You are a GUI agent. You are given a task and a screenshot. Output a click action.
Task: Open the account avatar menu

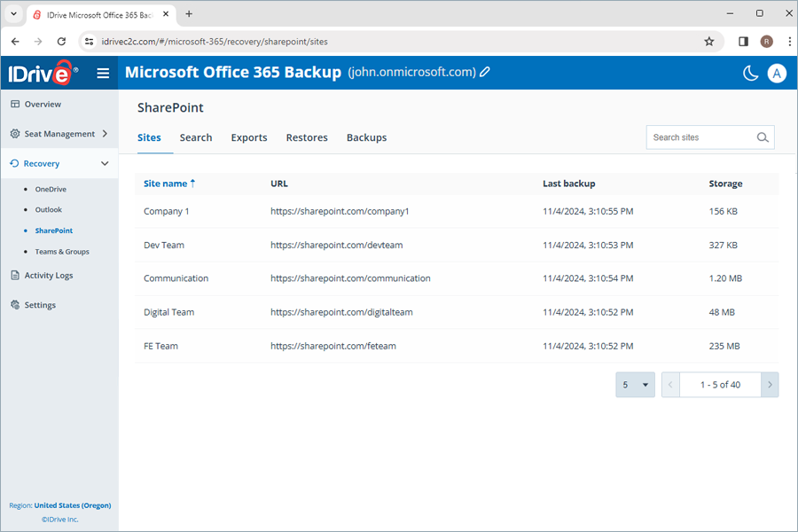pos(777,73)
